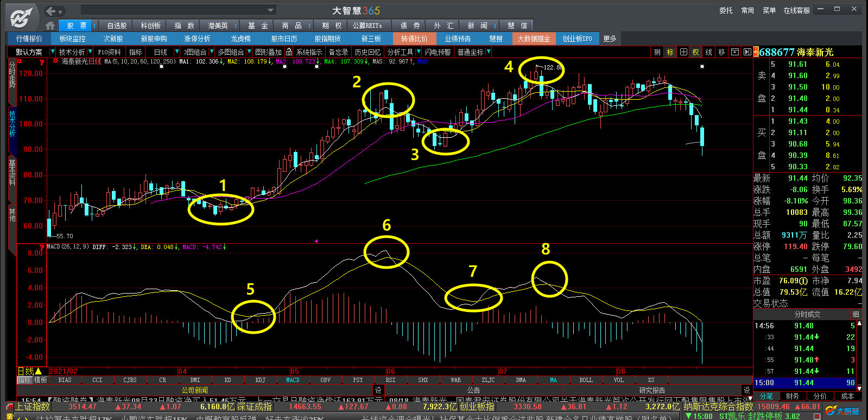This screenshot has height=420, width=868.
Task: Click the crosshair grid icon
Action: (x=683, y=52)
